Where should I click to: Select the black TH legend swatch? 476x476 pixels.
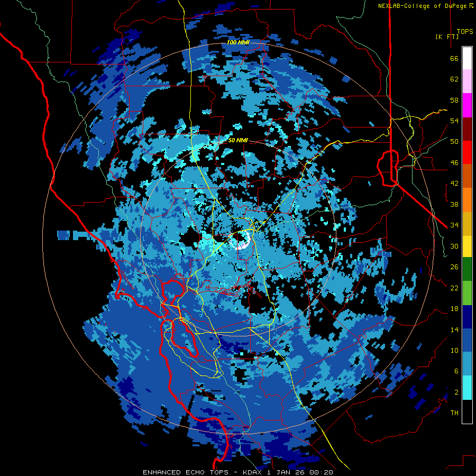467,411
